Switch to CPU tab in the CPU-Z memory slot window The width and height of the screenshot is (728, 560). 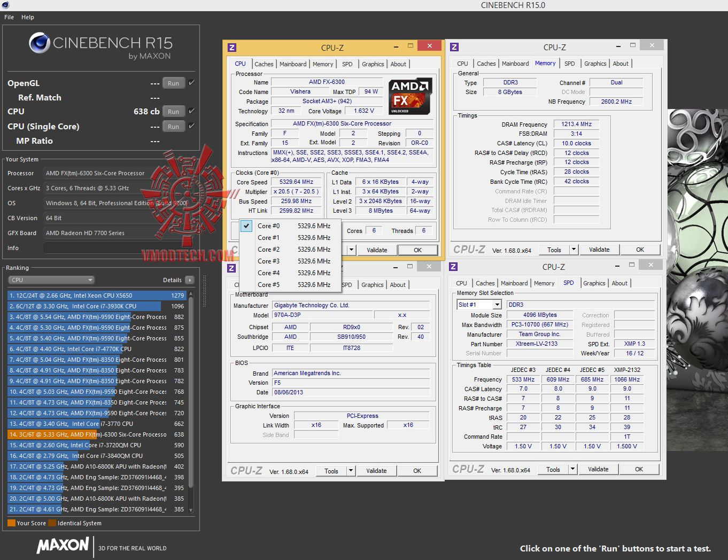(462, 283)
